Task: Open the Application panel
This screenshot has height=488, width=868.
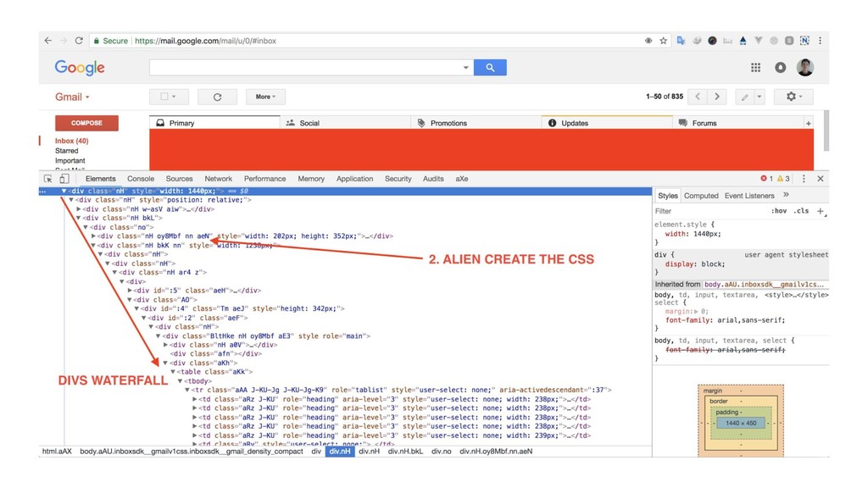Action: click(354, 179)
